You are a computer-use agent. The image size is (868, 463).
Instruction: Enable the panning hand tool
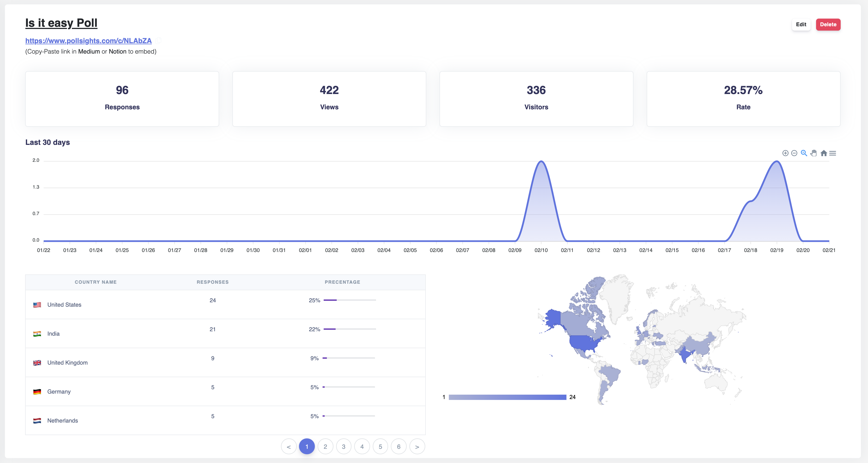click(x=814, y=153)
